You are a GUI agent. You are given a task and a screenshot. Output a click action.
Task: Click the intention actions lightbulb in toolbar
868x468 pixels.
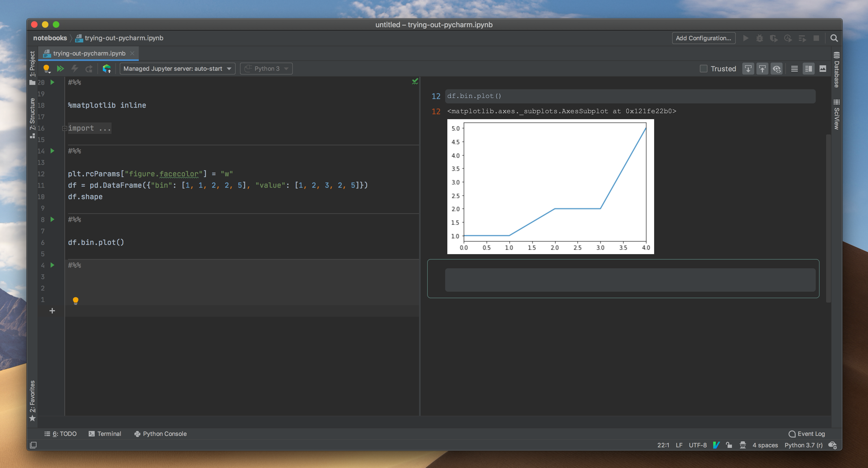tap(47, 69)
